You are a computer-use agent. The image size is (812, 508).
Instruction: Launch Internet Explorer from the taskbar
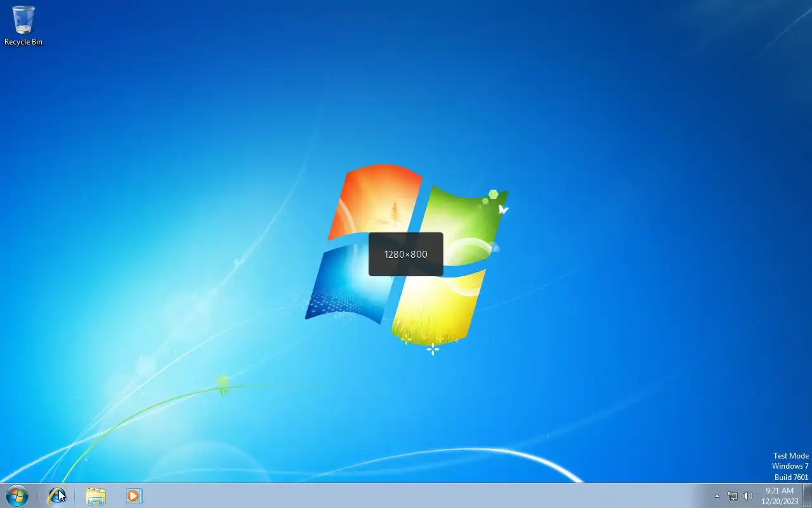point(57,495)
